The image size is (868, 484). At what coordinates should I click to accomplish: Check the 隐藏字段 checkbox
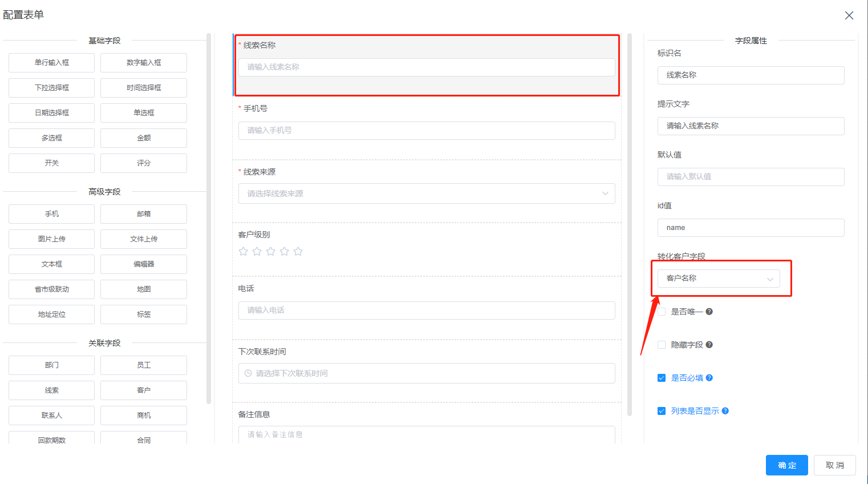662,345
